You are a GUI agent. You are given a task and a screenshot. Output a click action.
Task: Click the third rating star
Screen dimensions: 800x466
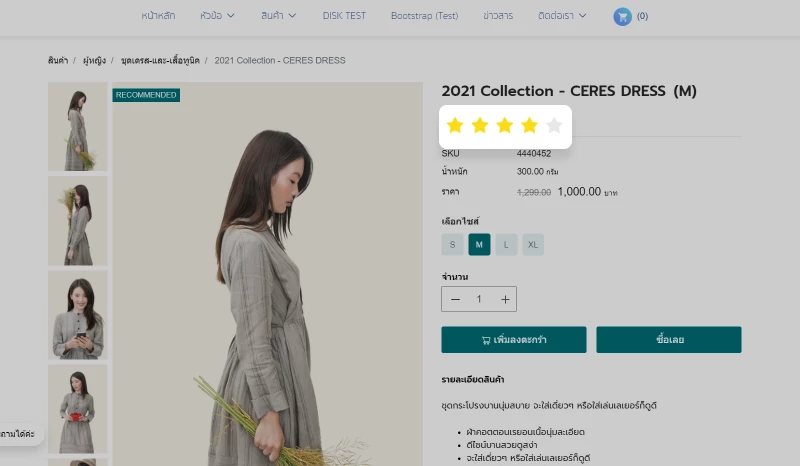(x=504, y=125)
